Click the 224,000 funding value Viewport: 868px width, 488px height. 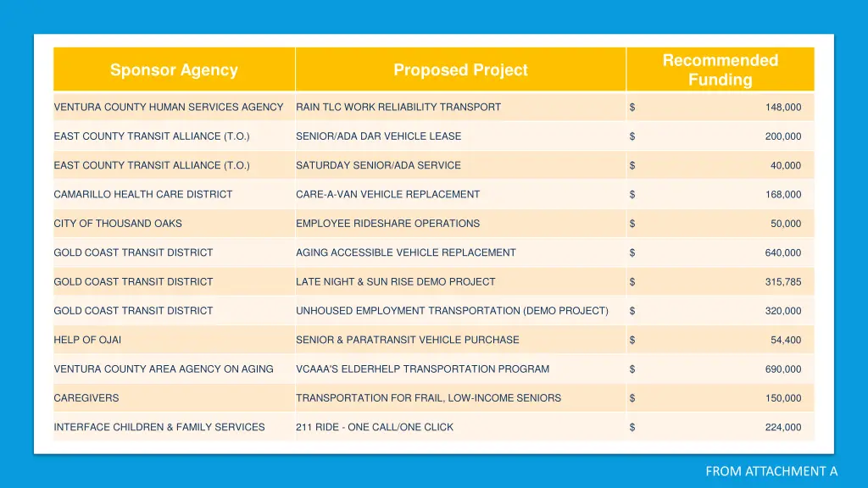[782, 428]
